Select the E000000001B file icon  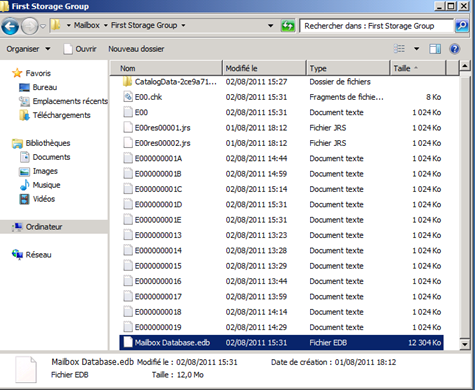(x=128, y=174)
